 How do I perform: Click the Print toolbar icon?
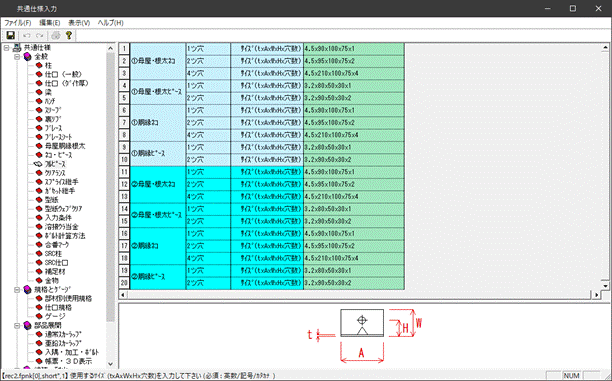point(56,36)
